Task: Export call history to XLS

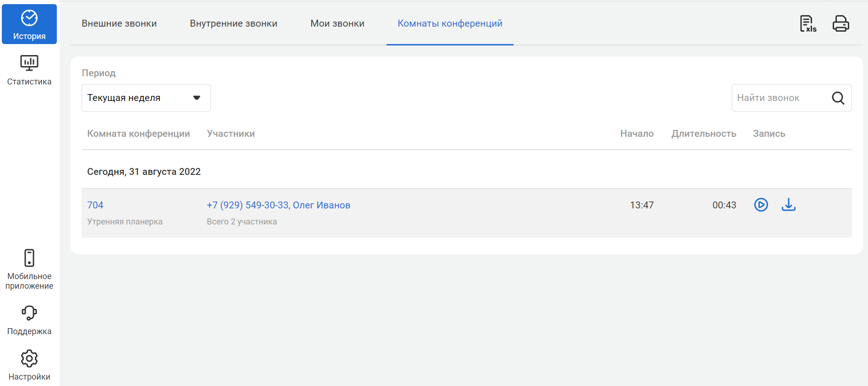Action: pos(808,24)
